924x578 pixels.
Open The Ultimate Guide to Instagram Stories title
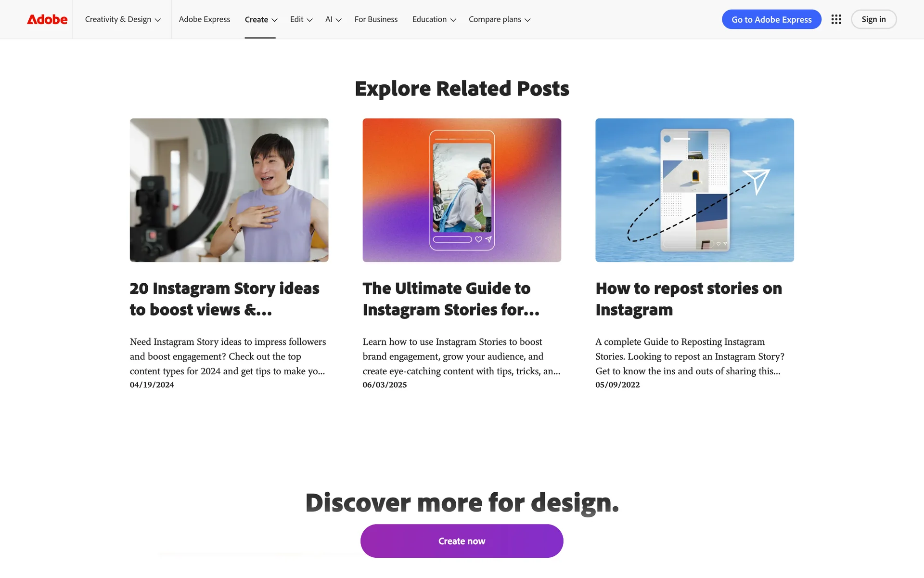pos(451,299)
